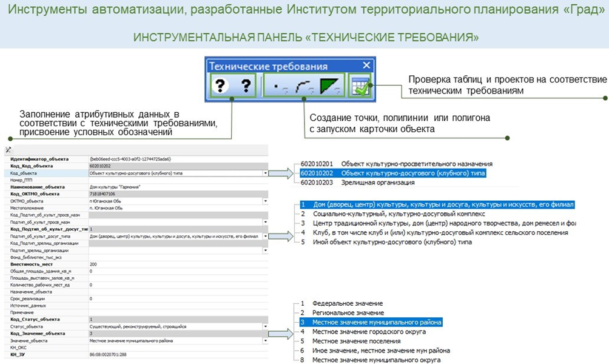The image size is (609, 364).
Task: Select Объект культурно-просветительного назначения entry
Action: 416,164
